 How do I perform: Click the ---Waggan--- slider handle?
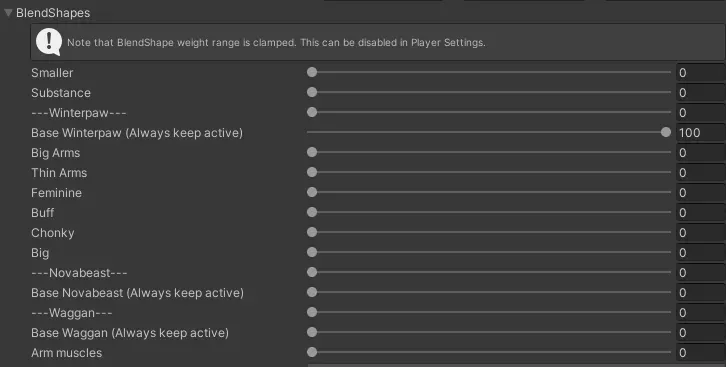(312, 312)
